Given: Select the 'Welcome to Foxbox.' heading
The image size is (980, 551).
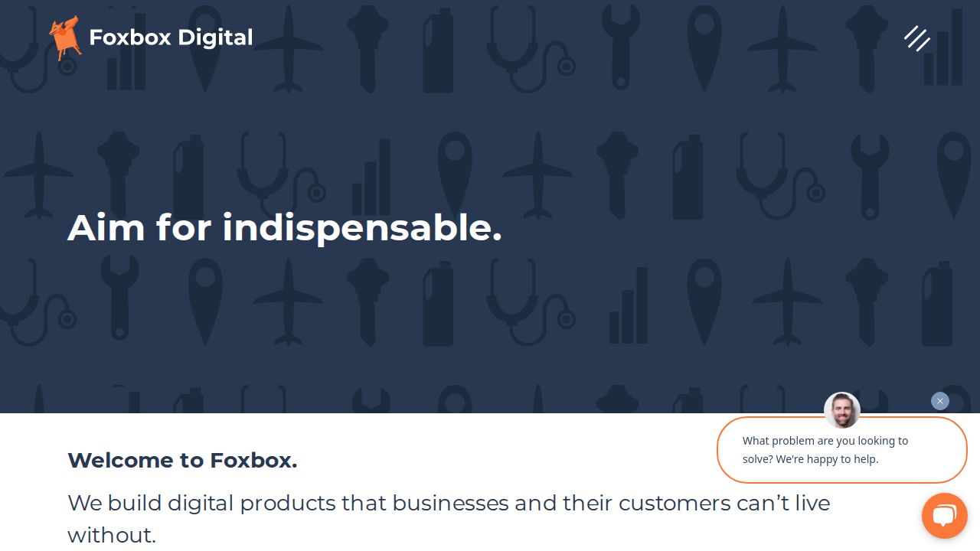Looking at the screenshot, I should coord(182,460).
